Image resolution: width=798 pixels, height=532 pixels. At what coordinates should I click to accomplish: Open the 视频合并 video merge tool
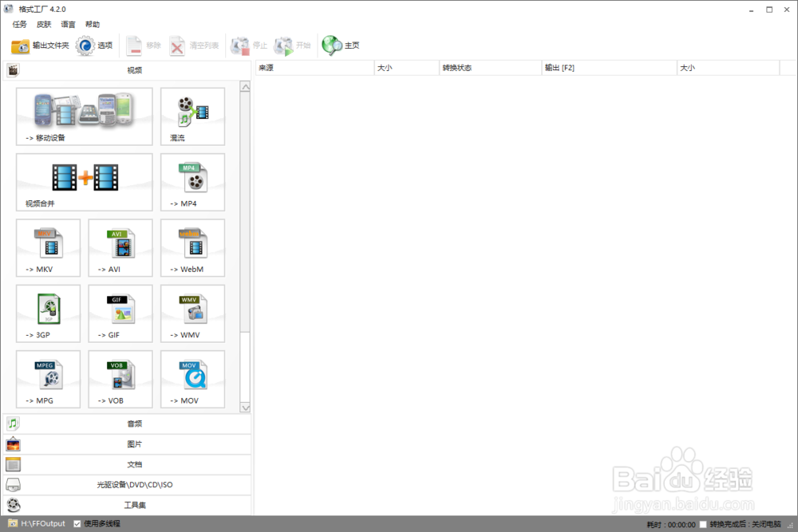[84, 182]
